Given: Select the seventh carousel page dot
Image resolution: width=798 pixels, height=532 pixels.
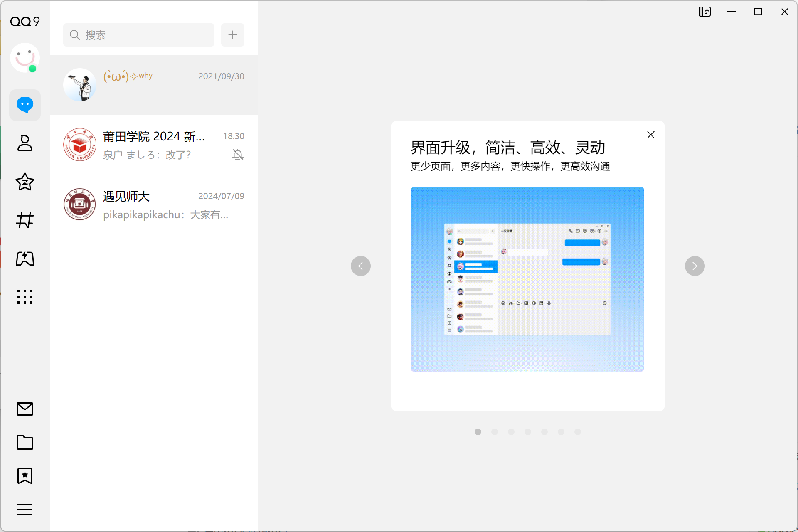Looking at the screenshot, I should click(x=578, y=432).
